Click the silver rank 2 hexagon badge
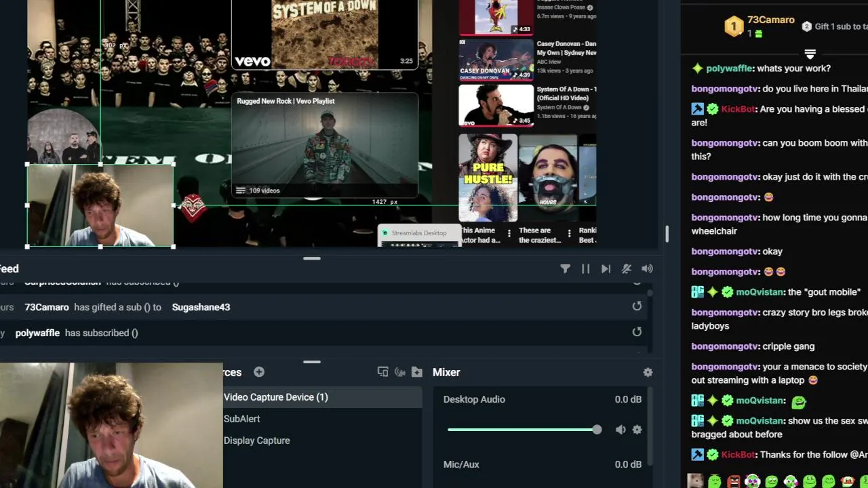Viewport: 868px width, 488px height. 806,26
